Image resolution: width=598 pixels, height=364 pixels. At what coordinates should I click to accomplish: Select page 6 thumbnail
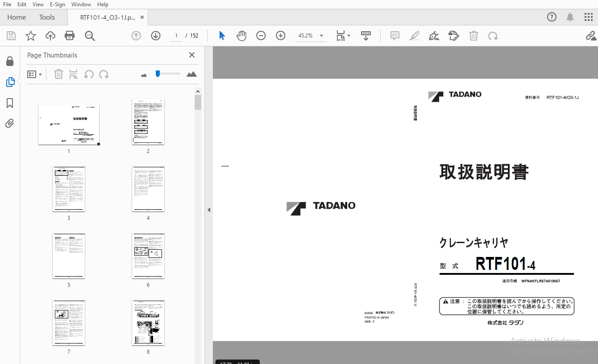pos(148,256)
